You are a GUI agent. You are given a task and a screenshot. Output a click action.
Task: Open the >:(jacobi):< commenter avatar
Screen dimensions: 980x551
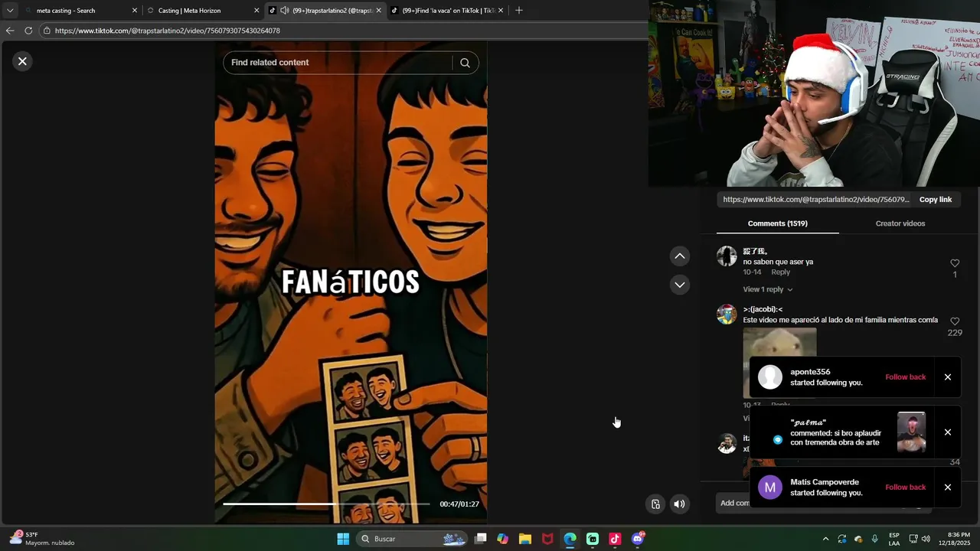[x=727, y=315]
